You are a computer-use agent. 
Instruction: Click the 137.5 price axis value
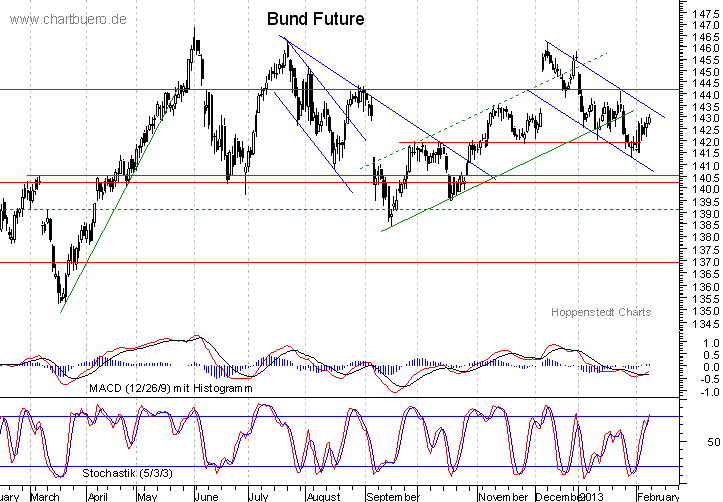[705, 250]
